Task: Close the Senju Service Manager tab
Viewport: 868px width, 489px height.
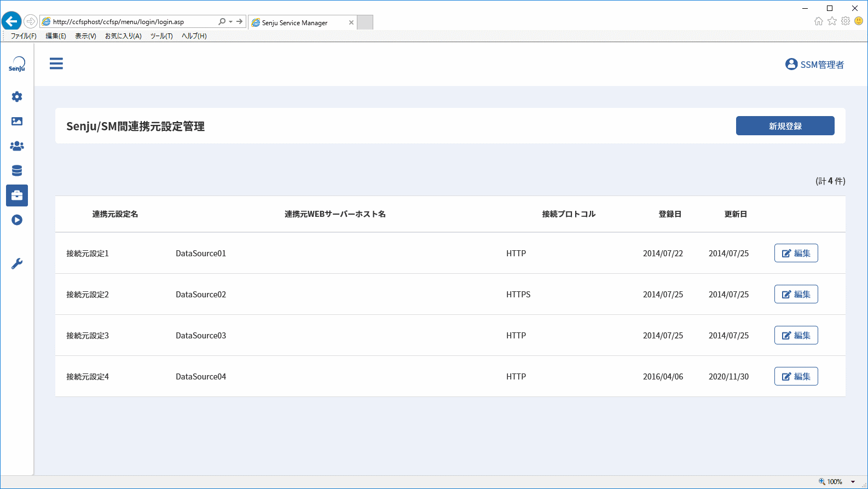Action: click(x=351, y=22)
